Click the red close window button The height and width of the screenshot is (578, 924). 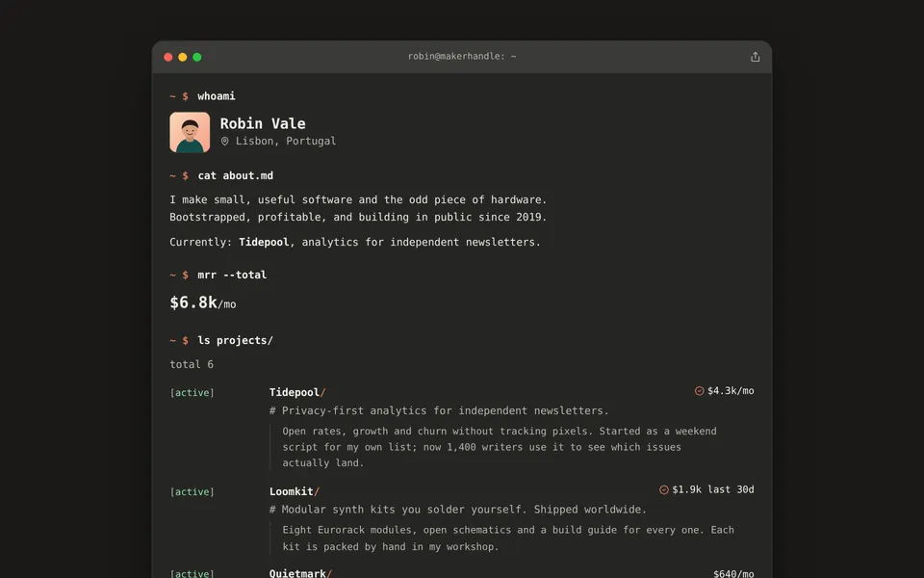pyautogui.click(x=167, y=57)
